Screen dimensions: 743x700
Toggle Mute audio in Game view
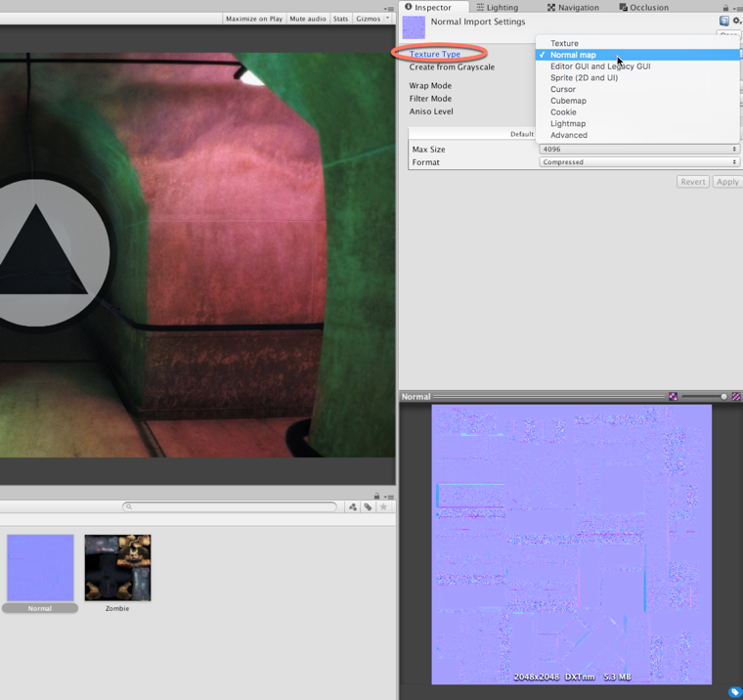(x=308, y=19)
